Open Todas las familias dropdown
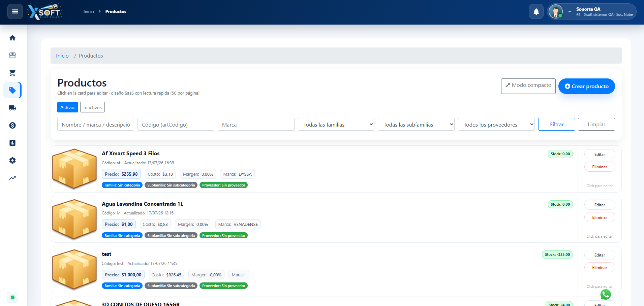This screenshot has height=306, width=644. pyautogui.click(x=336, y=124)
